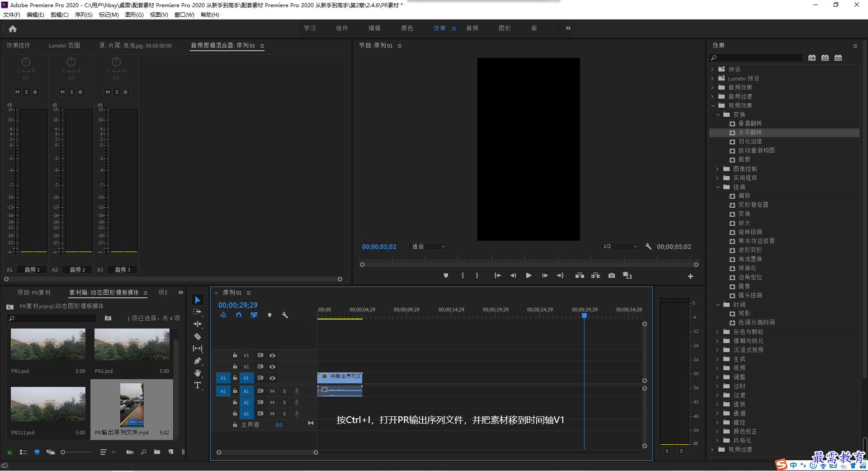Toggle V3 track output eye
Screen dimensions: 868x472
point(273,355)
